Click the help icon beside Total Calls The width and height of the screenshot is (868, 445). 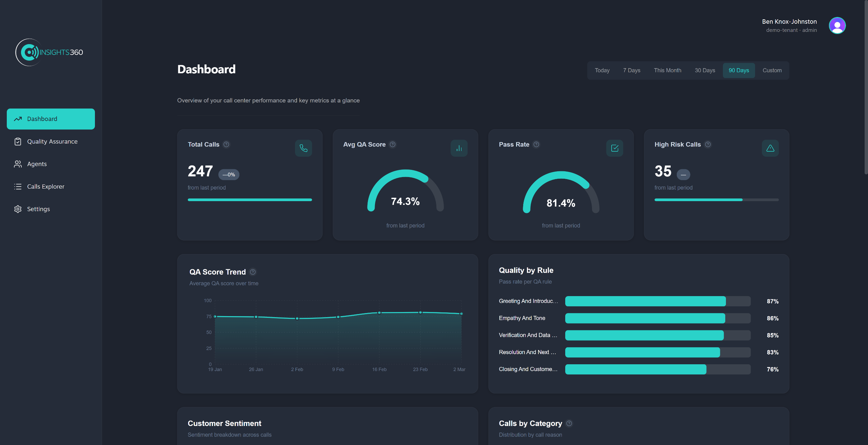(226, 144)
